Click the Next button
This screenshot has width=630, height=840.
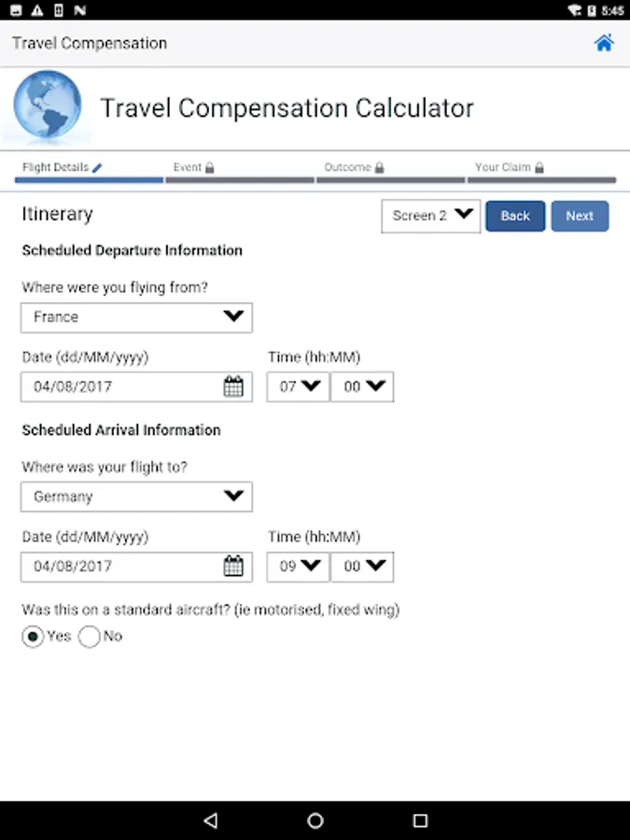coord(579,216)
